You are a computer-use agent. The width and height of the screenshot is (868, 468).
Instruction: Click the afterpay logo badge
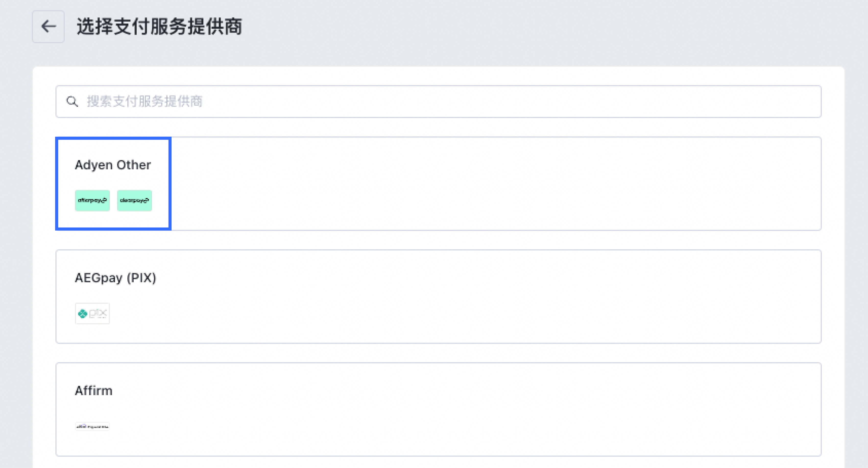point(92,201)
